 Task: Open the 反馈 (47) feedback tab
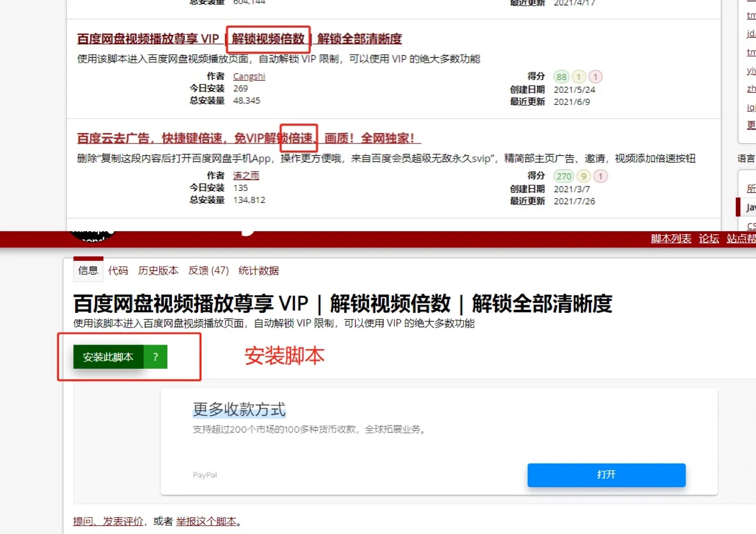pyautogui.click(x=208, y=271)
